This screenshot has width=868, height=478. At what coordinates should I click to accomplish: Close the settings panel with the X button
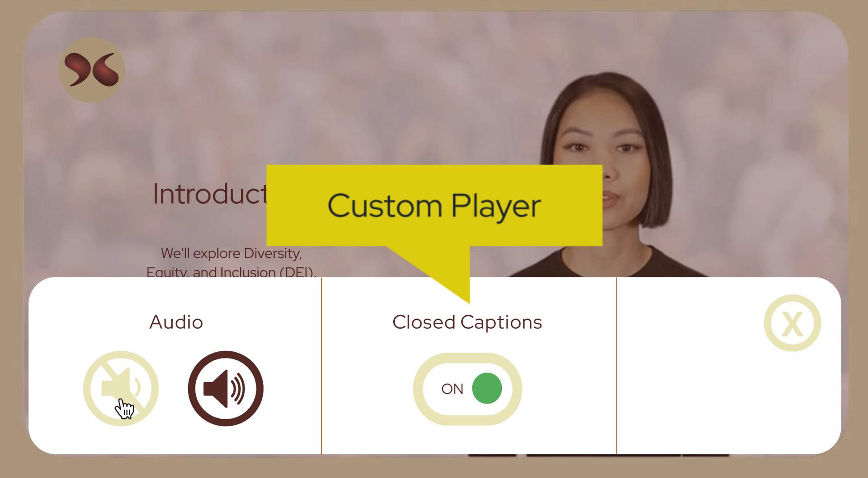[x=792, y=323]
